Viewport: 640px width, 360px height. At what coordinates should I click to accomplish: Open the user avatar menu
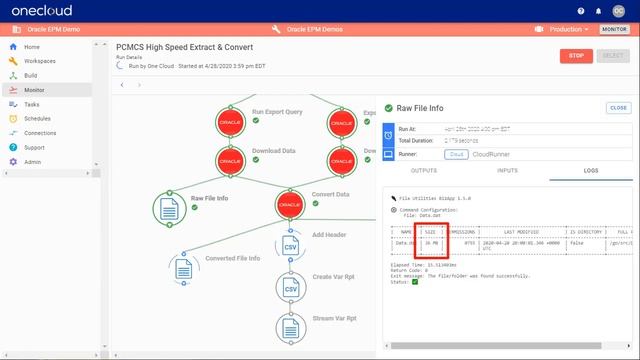coord(618,11)
